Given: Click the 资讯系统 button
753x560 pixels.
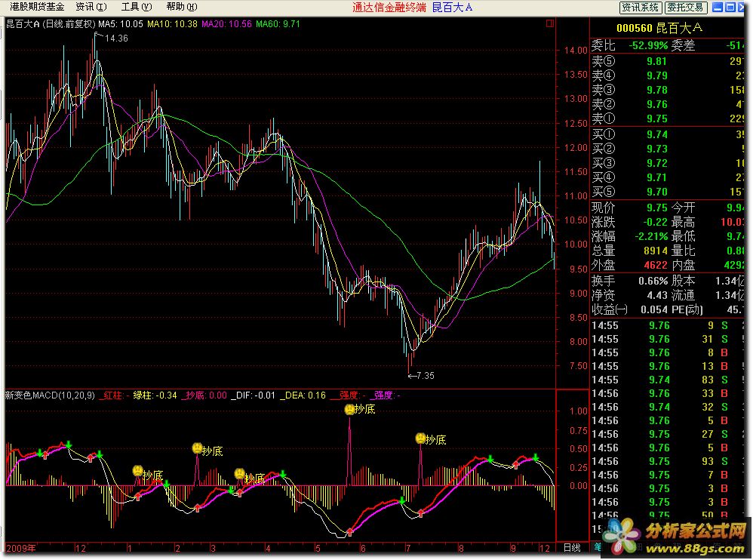Looking at the screenshot, I should point(640,8).
